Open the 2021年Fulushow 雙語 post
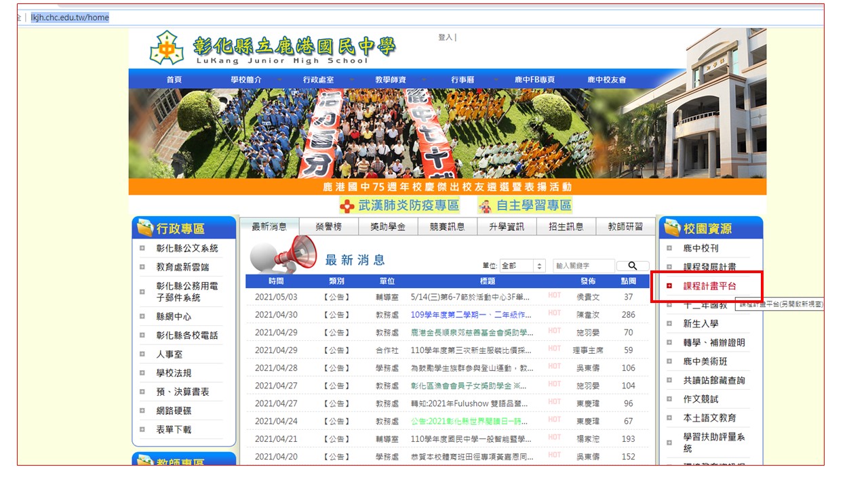The height and width of the screenshot is (488, 868). pos(469,403)
